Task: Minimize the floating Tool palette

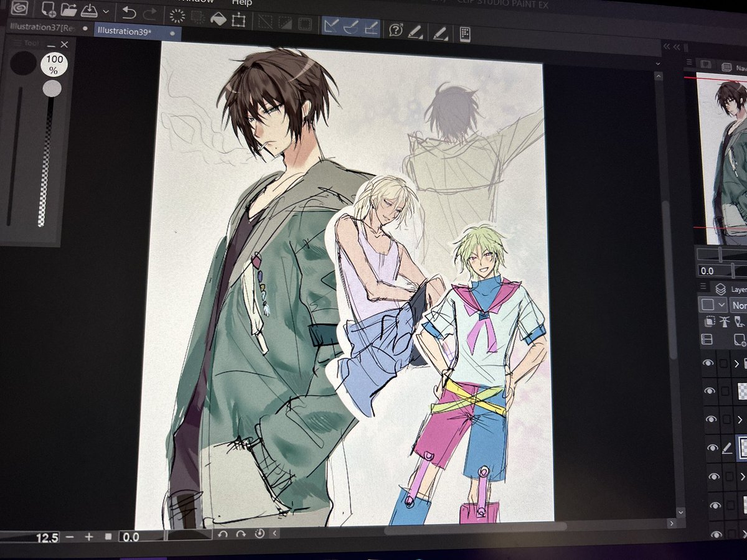Action: pyautogui.click(x=51, y=45)
